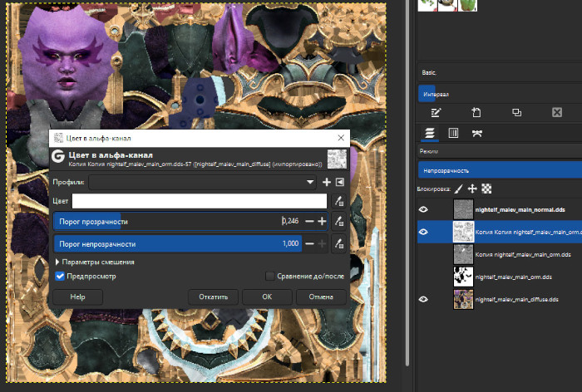This screenshot has width=582, height=392.
Task: Switch to the Channels icon tab
Action: click(453, 133)
